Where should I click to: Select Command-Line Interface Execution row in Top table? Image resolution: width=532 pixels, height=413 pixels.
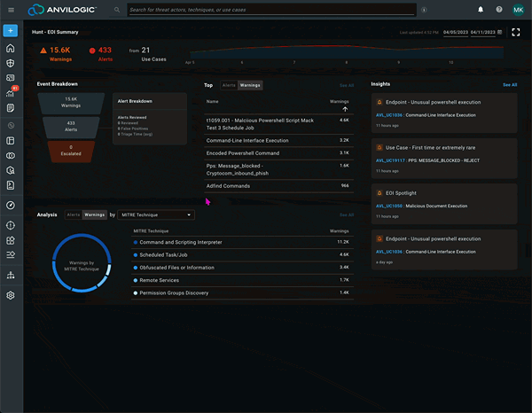pos(279,140)
